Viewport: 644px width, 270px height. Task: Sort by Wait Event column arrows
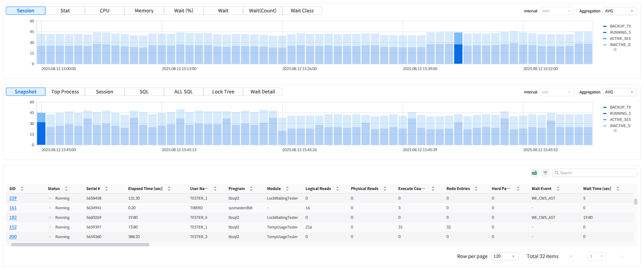pyautogui.click(x=558, y=189)
